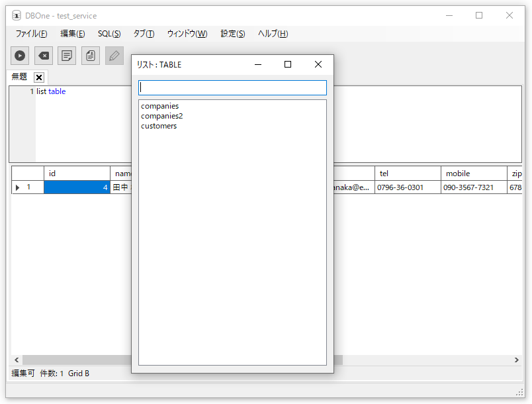Open the ヘルプ(H) menu

[x=273, y=34]
